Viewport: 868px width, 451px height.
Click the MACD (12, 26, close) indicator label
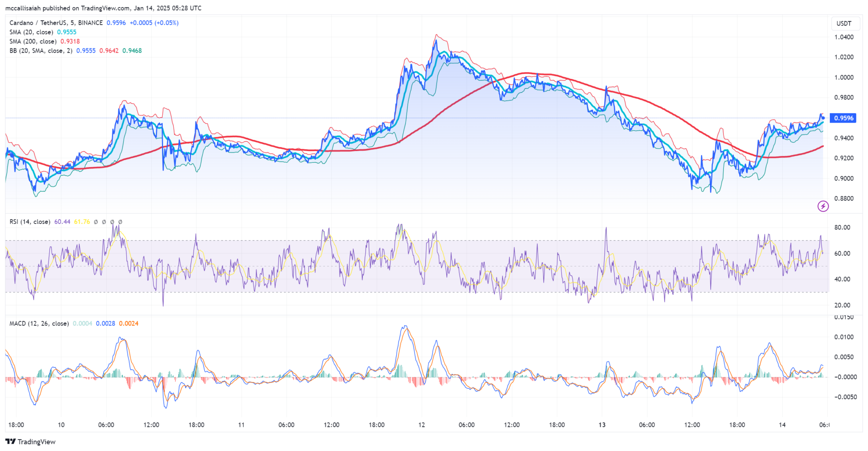[x=39, y=323]
